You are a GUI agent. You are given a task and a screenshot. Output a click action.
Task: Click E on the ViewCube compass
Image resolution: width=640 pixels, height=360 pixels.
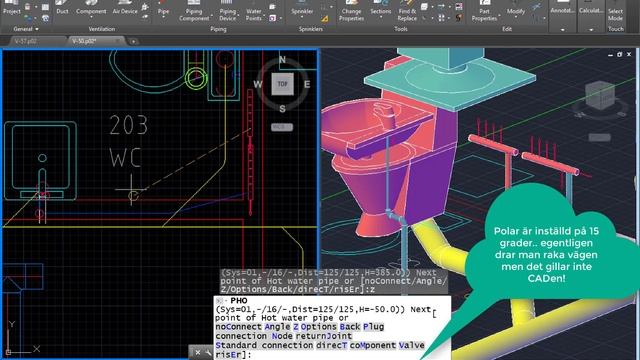tap(307, 84)
